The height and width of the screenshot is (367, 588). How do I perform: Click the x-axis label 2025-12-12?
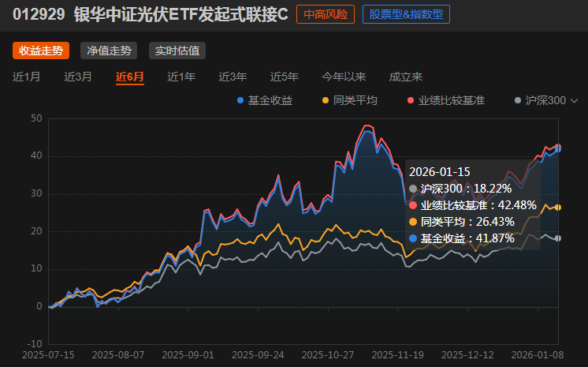[x=467, y=355]
